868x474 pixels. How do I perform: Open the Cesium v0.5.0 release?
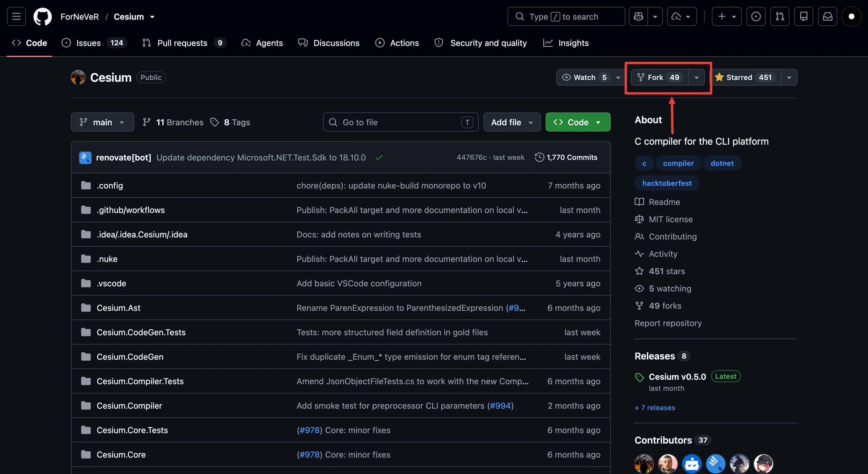point(677,377)
